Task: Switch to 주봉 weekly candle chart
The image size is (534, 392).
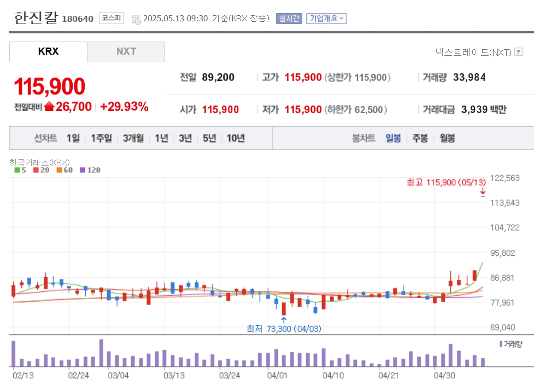Action: click(x=420, y=138)
